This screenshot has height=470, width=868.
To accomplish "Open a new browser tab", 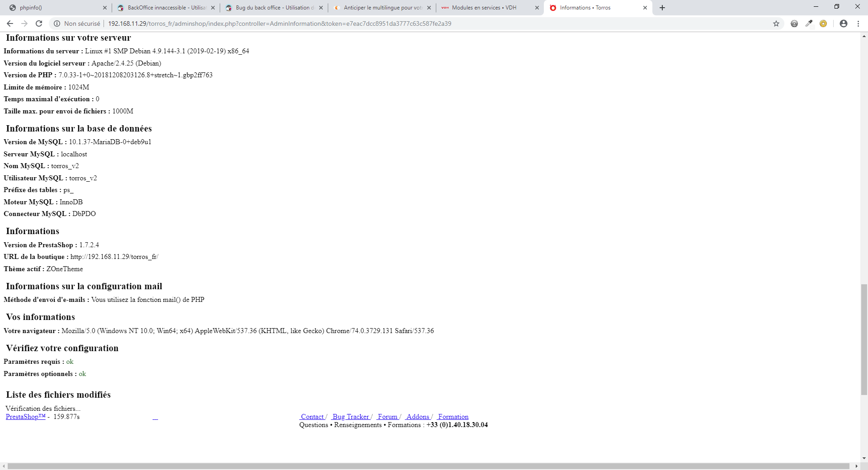I will 662,8.
